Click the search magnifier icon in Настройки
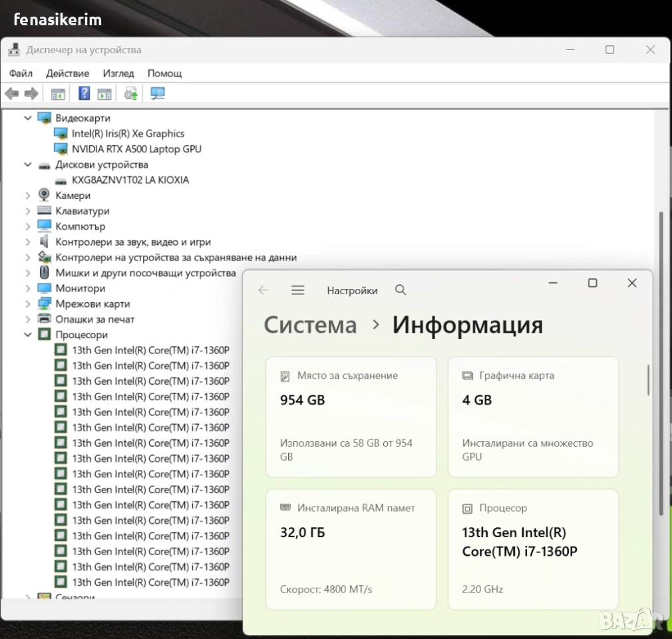The height and width of the screenshot is (639, 672). tap(400, 290)
